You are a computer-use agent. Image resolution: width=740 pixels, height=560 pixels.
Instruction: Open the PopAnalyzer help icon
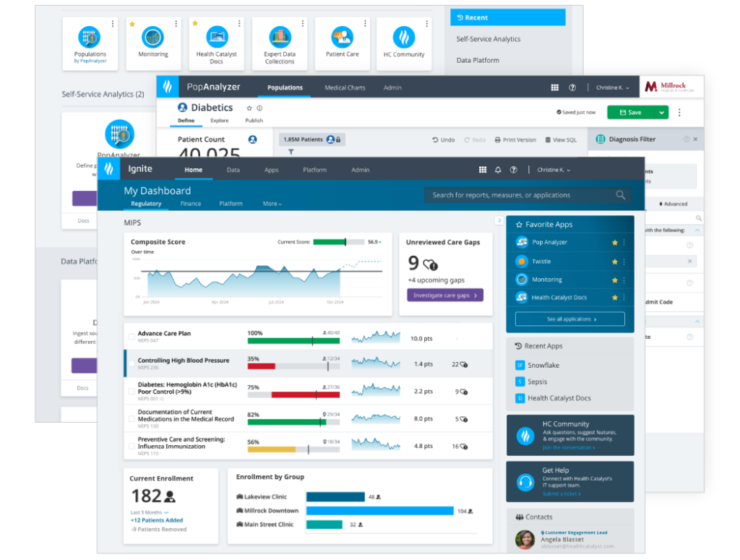(572, 87)
